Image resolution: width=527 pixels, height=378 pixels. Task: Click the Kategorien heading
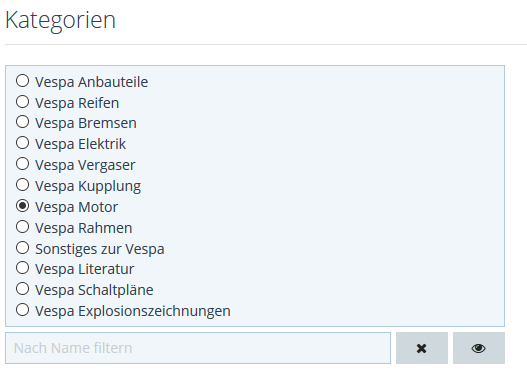60,20
